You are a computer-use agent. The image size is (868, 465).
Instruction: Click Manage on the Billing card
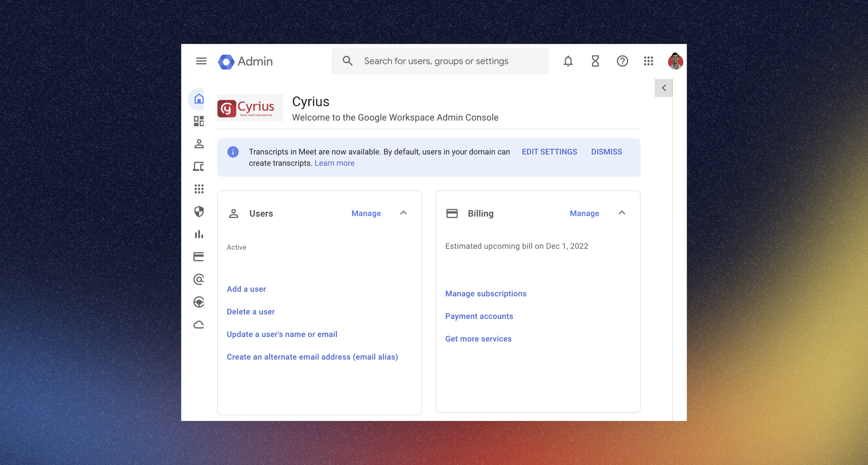584,213
